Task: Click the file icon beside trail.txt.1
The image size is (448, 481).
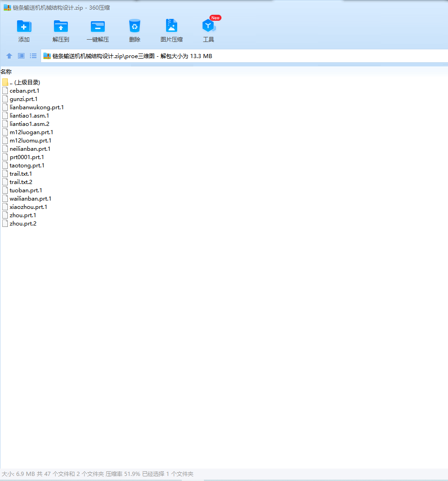Action: 5,173
